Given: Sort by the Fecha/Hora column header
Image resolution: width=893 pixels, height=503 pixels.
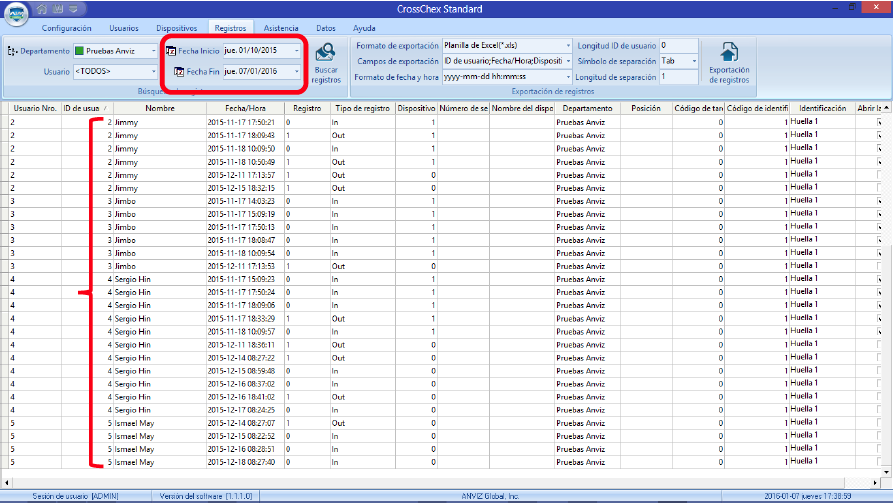Looking at the screenshot, I should 245,108.
